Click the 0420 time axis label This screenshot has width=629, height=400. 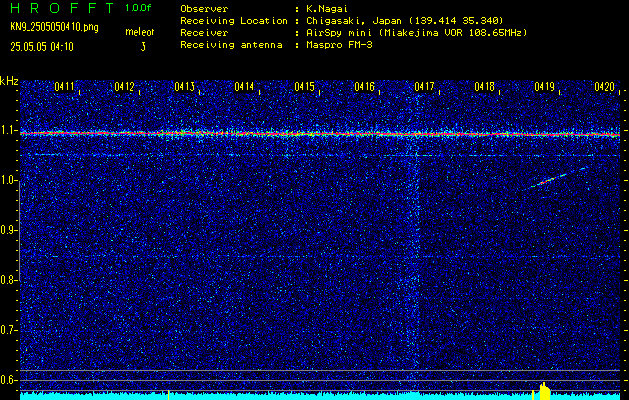pos(605,87)
